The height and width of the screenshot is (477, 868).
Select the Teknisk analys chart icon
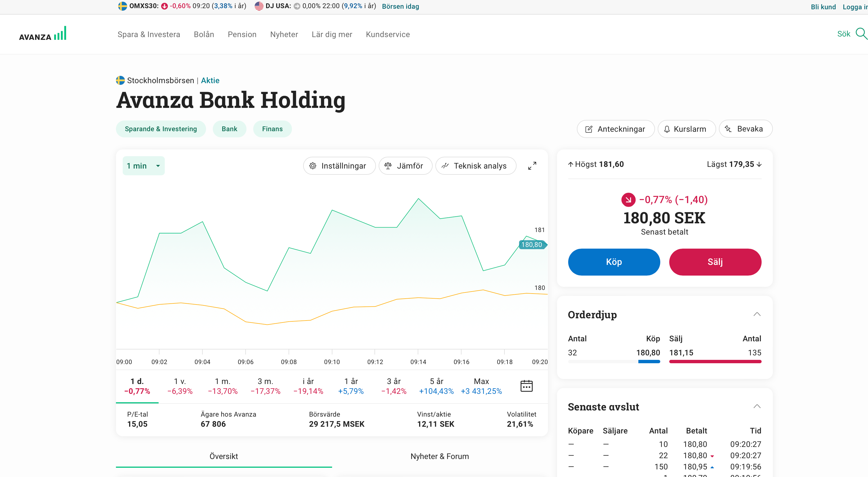pyautogui.click(x=446, y=165)
